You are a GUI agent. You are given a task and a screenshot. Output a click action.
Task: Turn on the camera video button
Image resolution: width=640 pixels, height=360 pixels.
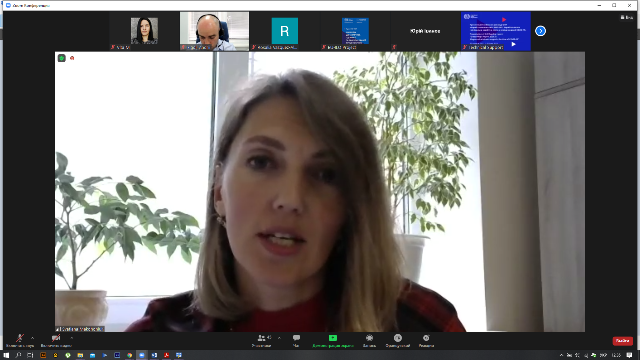click(56, 340)
